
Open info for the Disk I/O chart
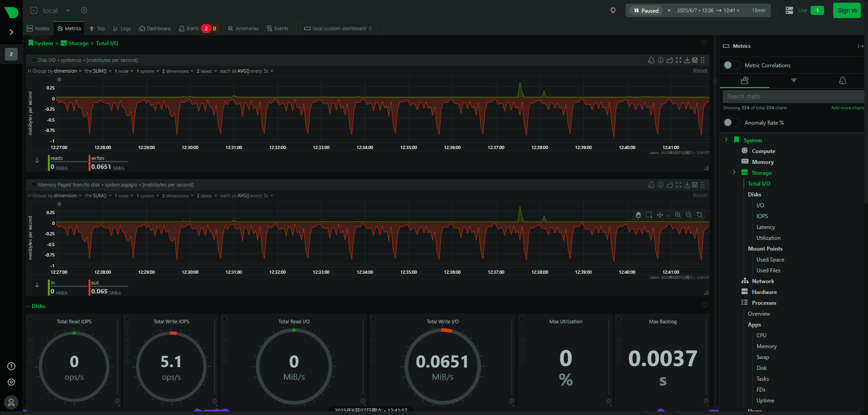(x=660, y=60)
